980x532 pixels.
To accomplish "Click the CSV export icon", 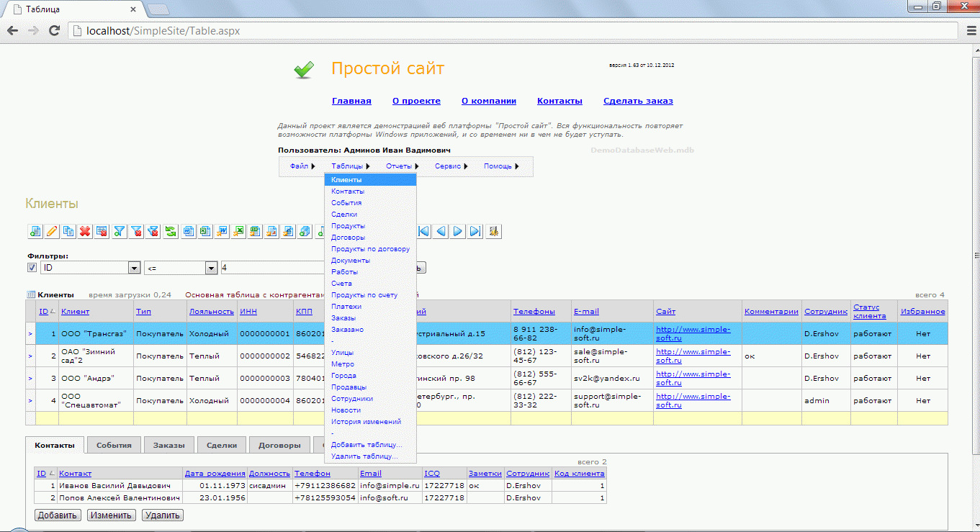I will point(255,231).
